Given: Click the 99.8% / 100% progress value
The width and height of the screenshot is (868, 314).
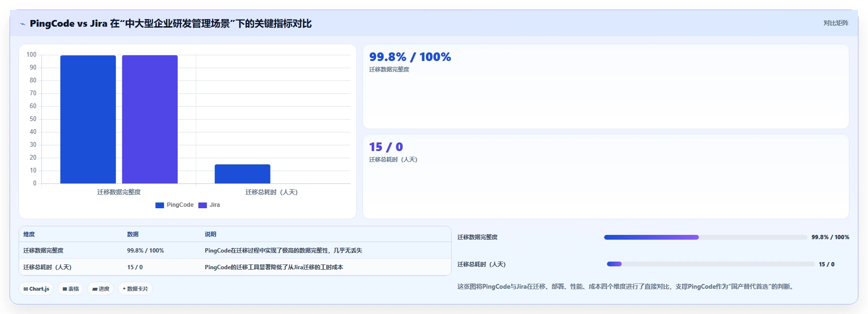Looking at the screenshot, I should pyautogui.click(x=830, y=237).
